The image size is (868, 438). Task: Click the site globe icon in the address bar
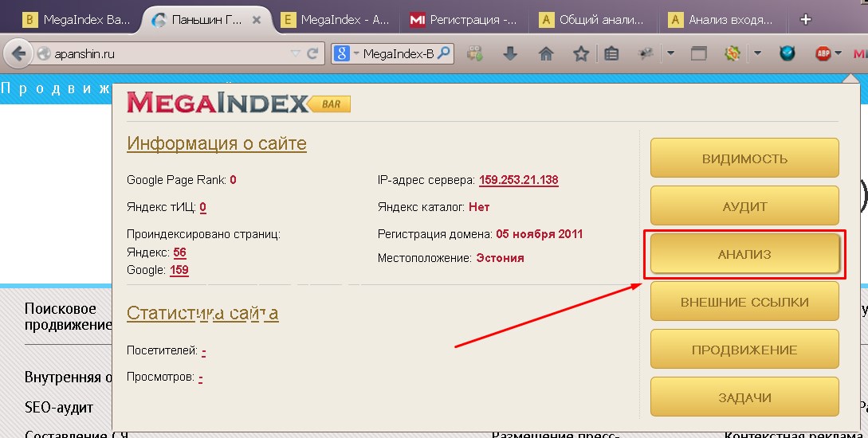coord(44,53)
